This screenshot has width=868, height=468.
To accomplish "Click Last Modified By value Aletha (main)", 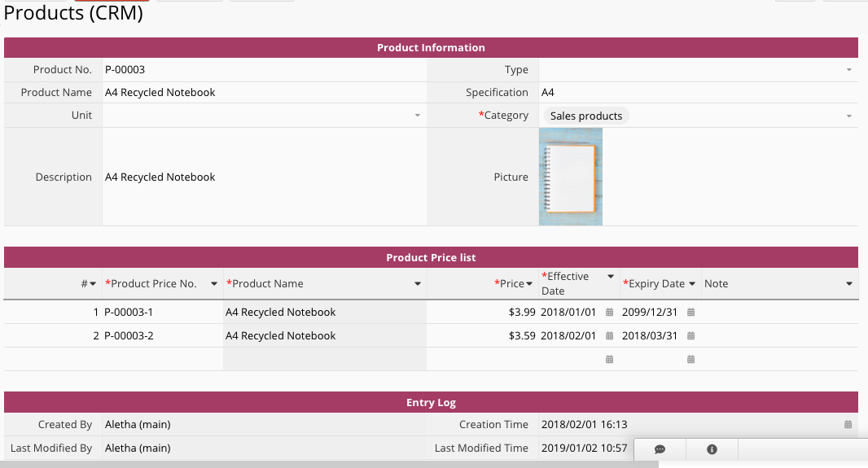I will click(138, 448).
